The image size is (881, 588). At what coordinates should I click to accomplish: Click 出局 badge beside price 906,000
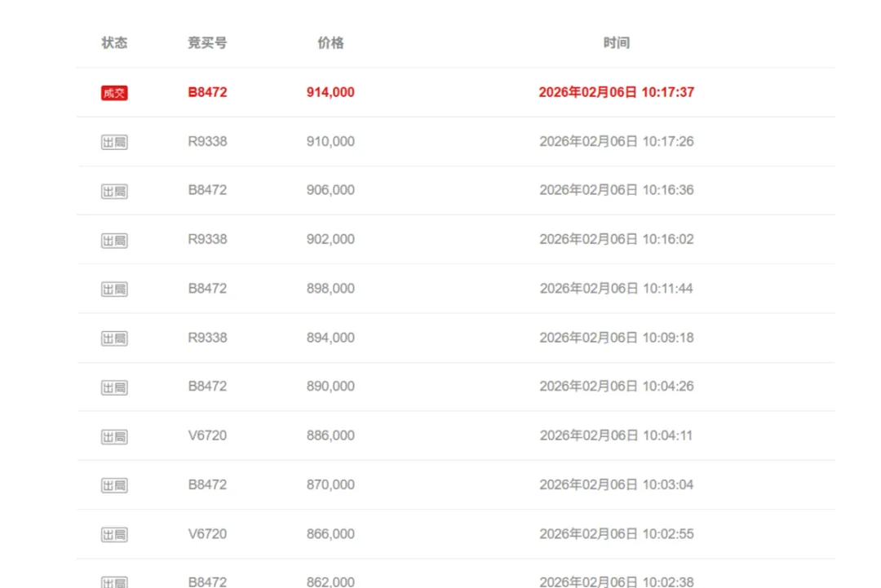coord(114,192)
